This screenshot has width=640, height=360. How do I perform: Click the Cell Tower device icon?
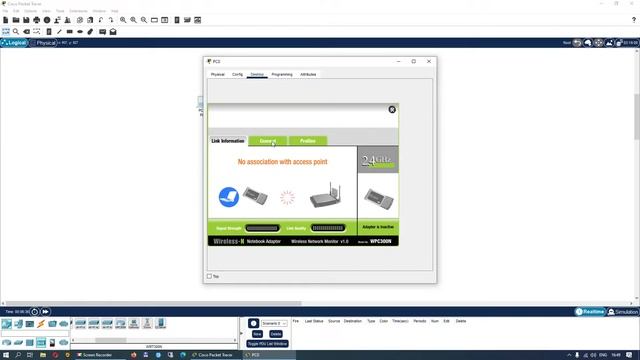pos(147,324)
